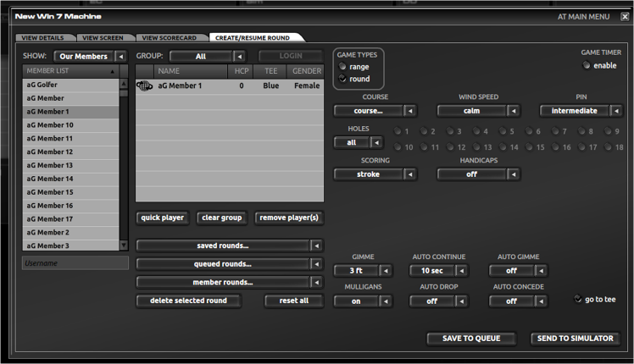The height and width of the screenshot is (364, 634).
Task: Click the arrow beside queued rounds
Action: coord(317,264)
